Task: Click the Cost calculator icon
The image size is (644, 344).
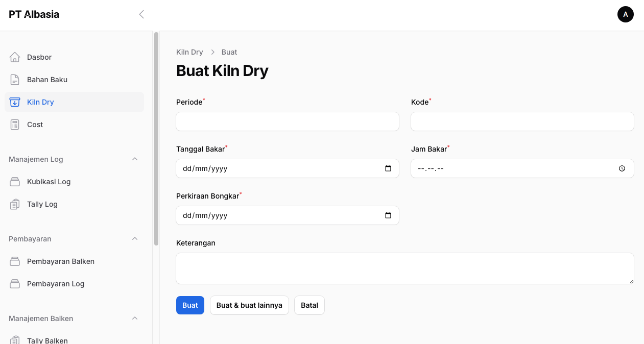Action: pyautogui.click(x=15, y=125)
